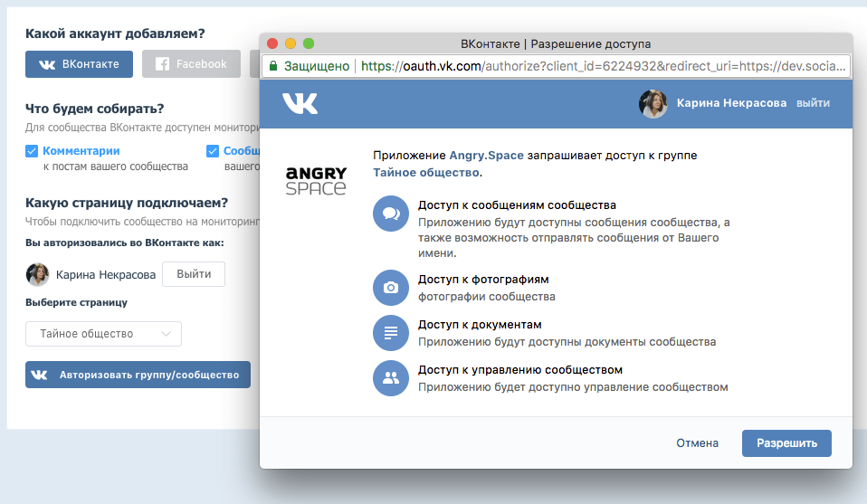Open the Тайное общество group link
Image resolution: width=867 pixels, height=504 pixels.
point(425,173)
